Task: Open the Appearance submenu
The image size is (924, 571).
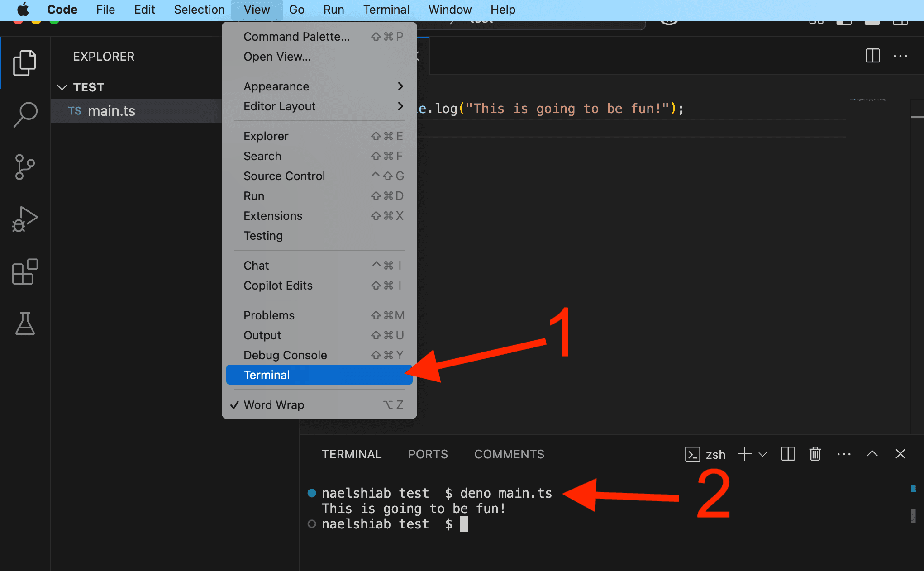Action: coord(276,86)
